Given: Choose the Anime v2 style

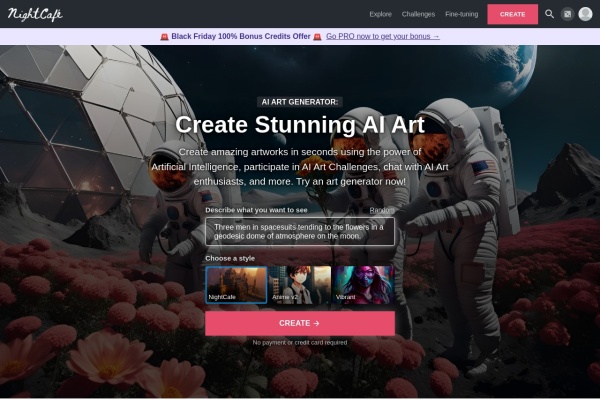Looking at the screenshot, I should 300,284.
